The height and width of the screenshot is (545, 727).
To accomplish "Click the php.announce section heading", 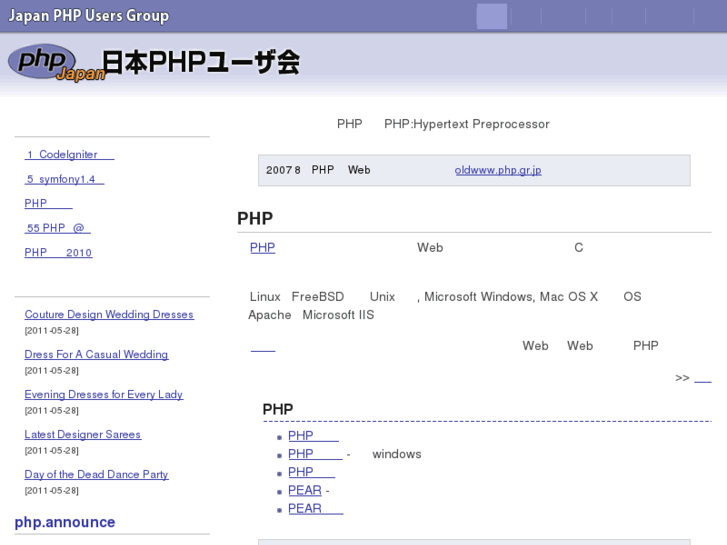I will point(65,522).
